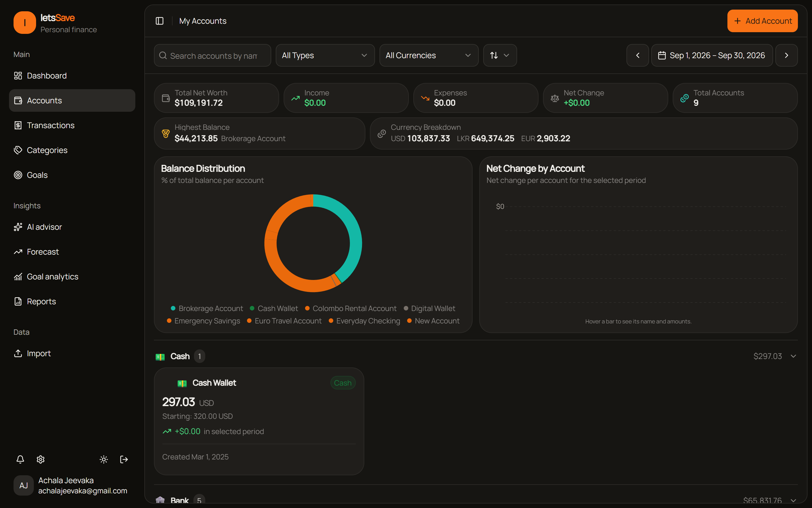Screen dimensions: 812x508
Task: Open the All Currencies dropdown
Action: [x=429, y=55]
